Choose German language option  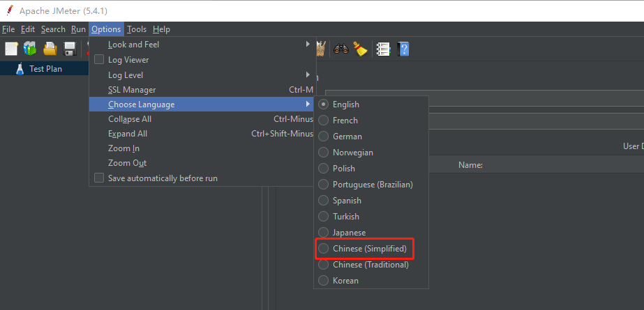[x=372, y=137]
